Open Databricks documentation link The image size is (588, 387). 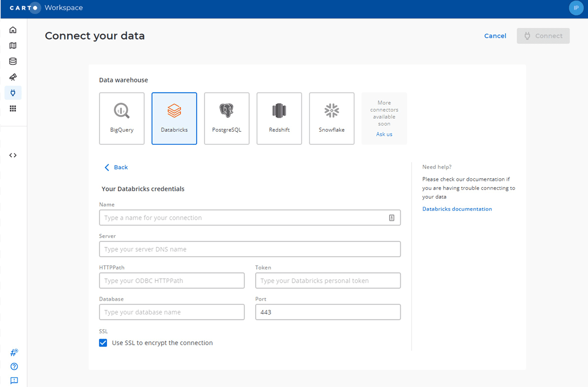(x=457, y=209)
